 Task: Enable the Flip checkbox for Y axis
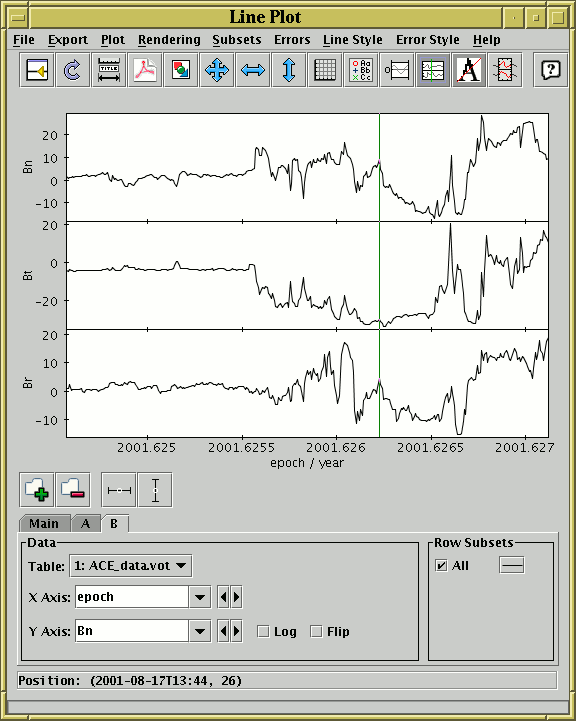[x=316, y=631]
